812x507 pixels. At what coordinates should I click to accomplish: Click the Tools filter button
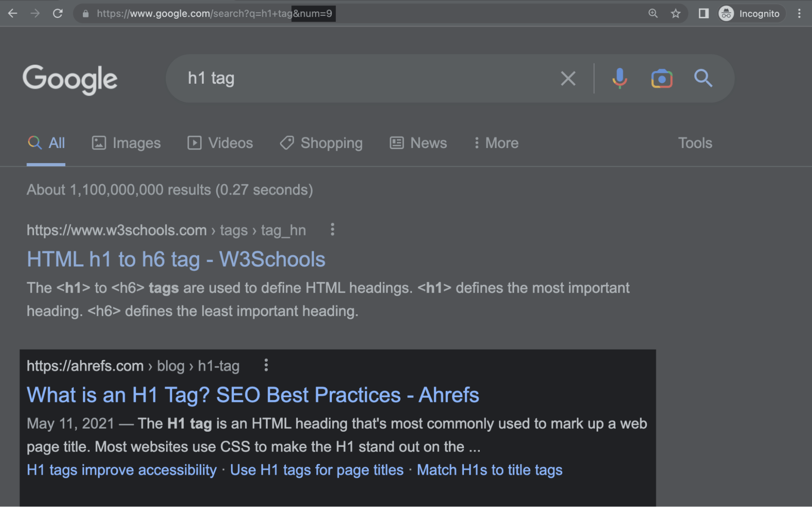tap(695, 143)
